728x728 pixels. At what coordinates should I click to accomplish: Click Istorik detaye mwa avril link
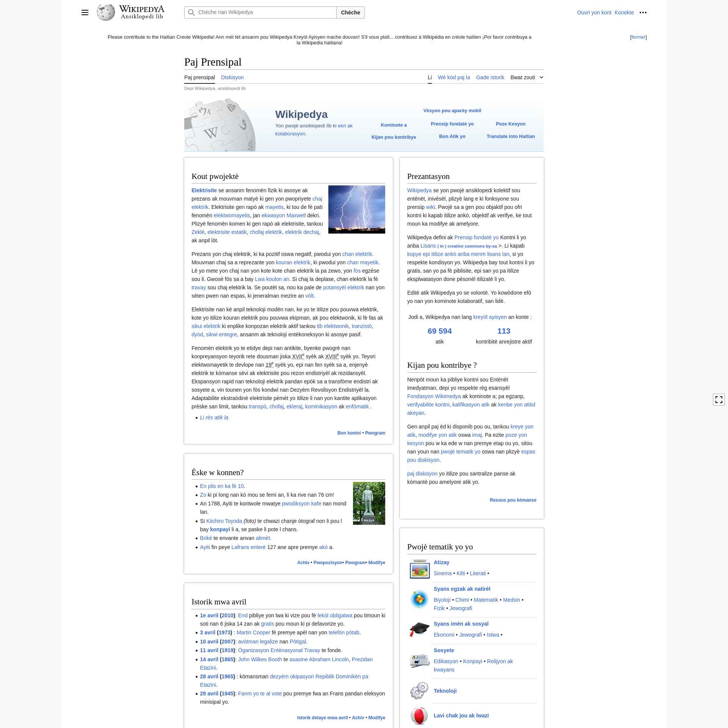pos(322,718)
